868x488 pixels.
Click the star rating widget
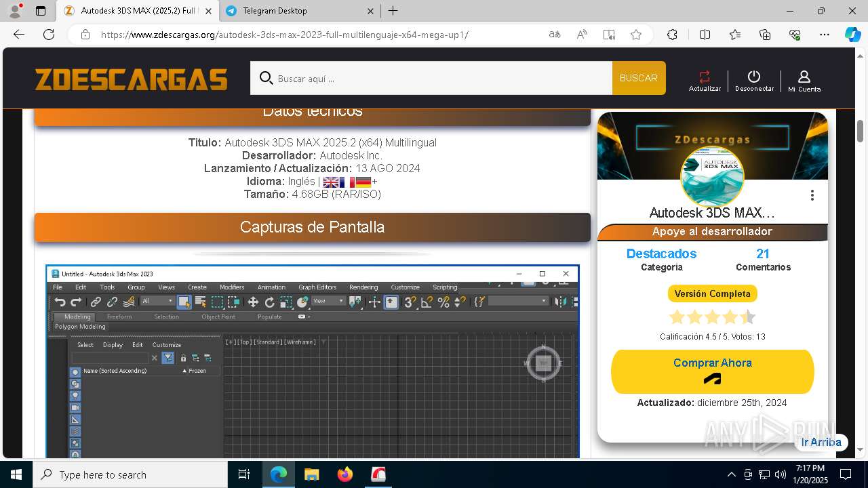[x=712, y=317]
